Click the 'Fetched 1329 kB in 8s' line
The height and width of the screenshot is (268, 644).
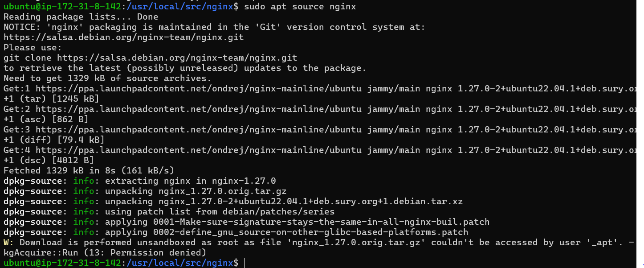tap(89, 171)
